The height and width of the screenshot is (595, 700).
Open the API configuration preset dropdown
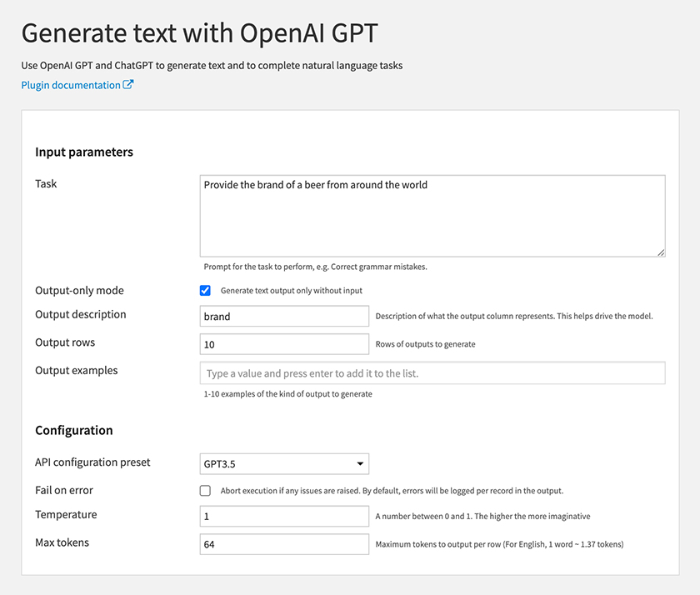(284, 464)
